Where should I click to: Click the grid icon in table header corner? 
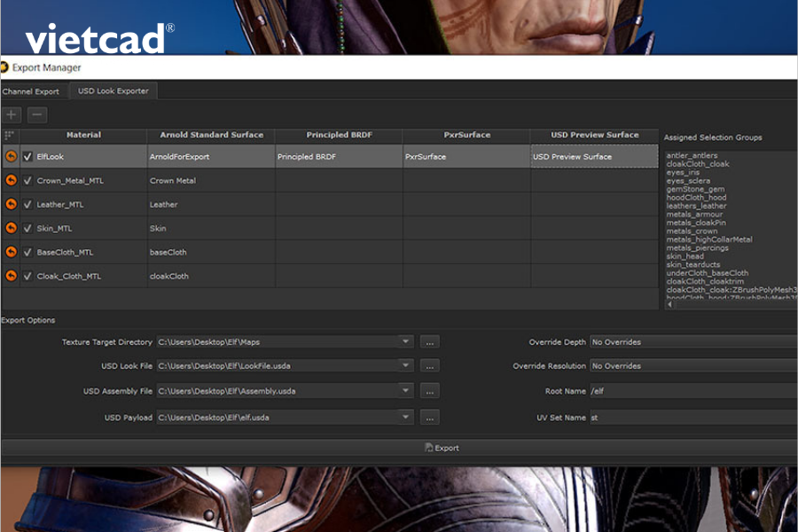pyautogui.click(x=9, y=135)
